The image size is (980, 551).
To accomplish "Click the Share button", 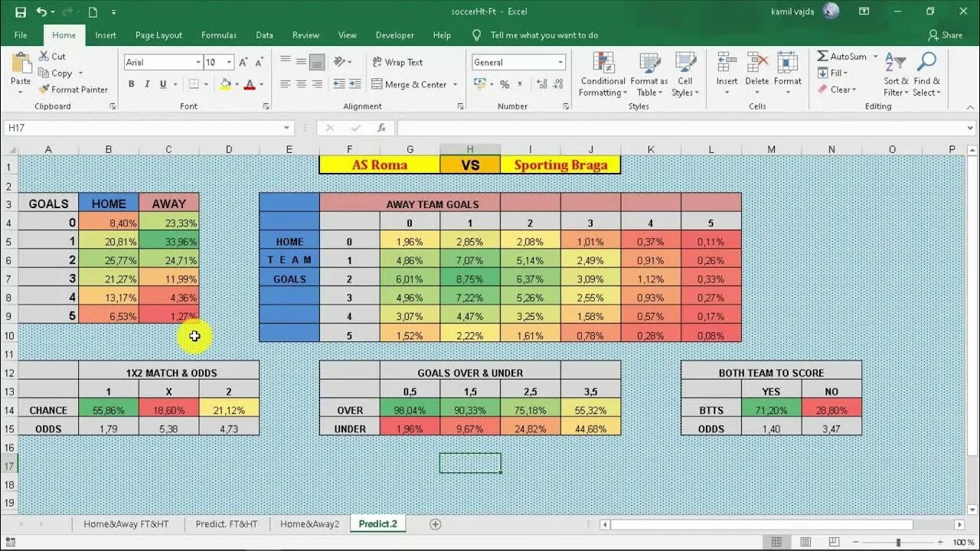I will pyautogui.click(x=945, y=35).
